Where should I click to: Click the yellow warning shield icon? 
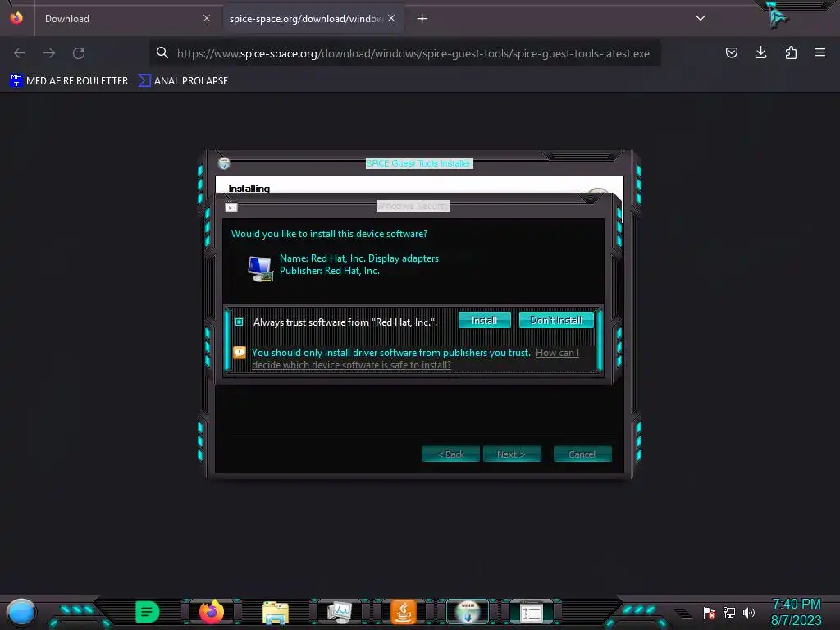point(240,353)
